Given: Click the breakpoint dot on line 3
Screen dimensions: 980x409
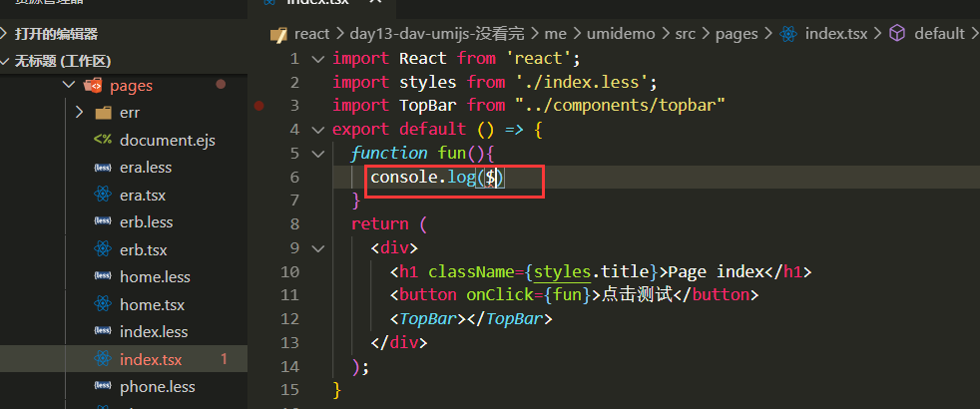Looking at the screenshot, I should pyautogui.click(x=259, y=106).
